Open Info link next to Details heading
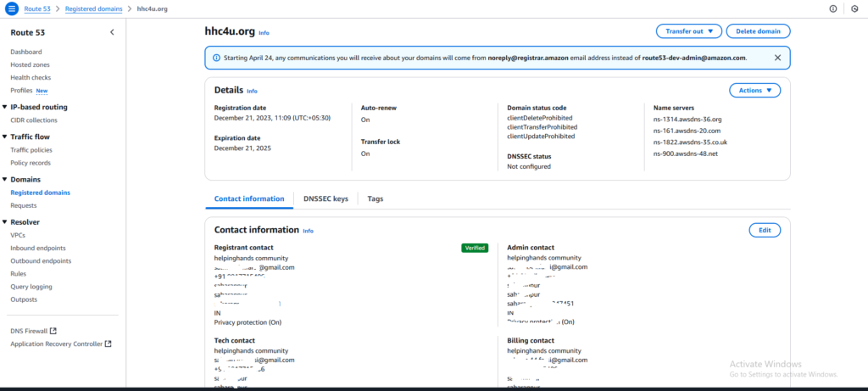This screenshot has width=868, height=391. click(252, 92)
